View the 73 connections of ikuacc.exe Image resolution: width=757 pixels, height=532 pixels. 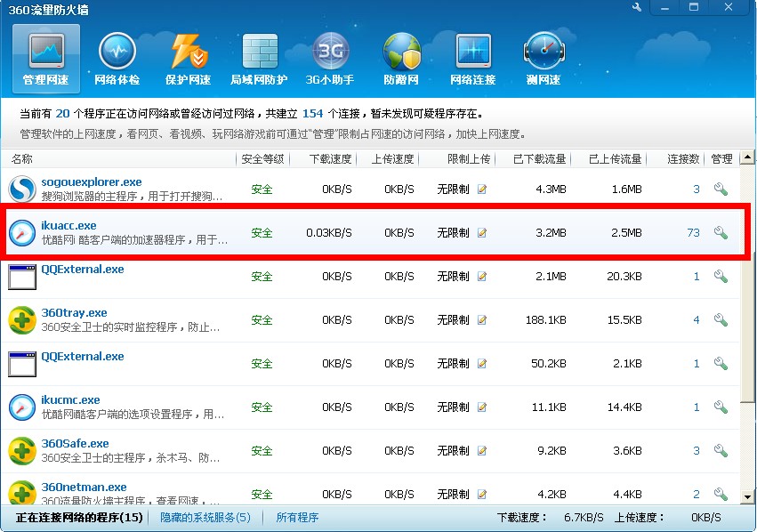pos(693,233)
